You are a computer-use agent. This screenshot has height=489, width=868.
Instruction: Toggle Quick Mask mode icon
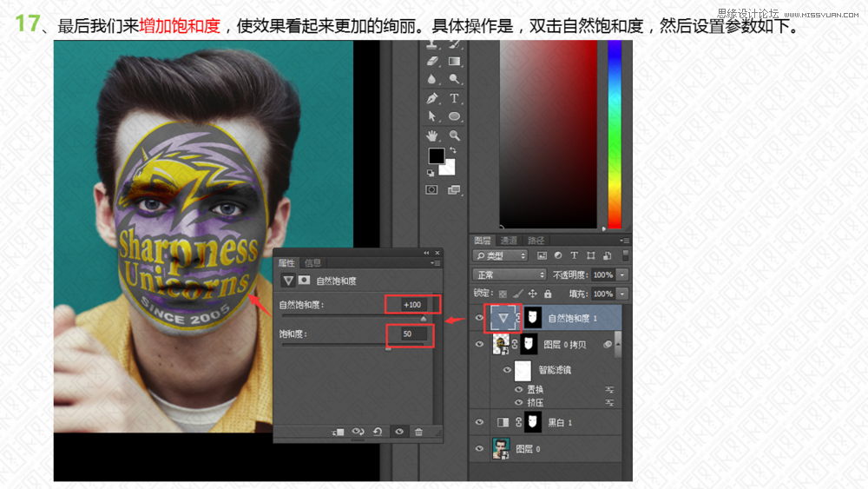[431, 190]
